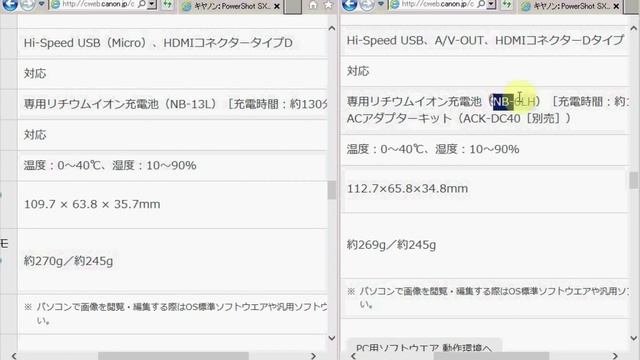Open recent pages dropdown in left window
640x360 pixels.
pyautogui.click(x=41, y=4)
